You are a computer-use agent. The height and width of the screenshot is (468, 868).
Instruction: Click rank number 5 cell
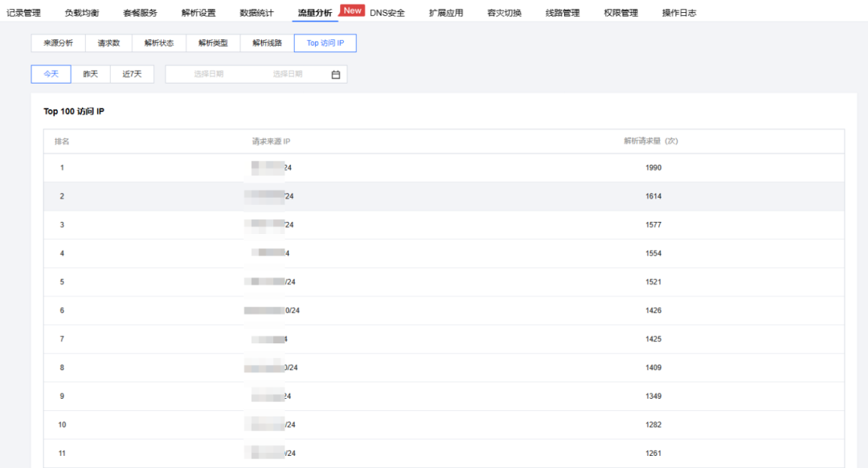tap(62, 282)
